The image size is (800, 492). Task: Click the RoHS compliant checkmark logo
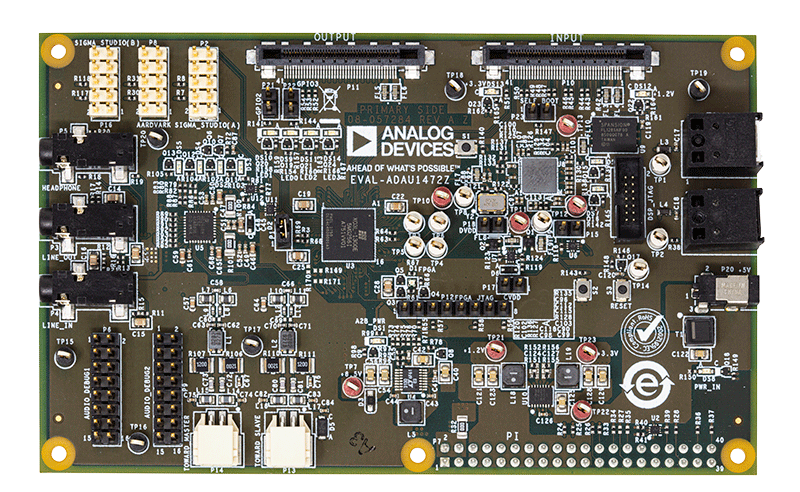[644, 331]
